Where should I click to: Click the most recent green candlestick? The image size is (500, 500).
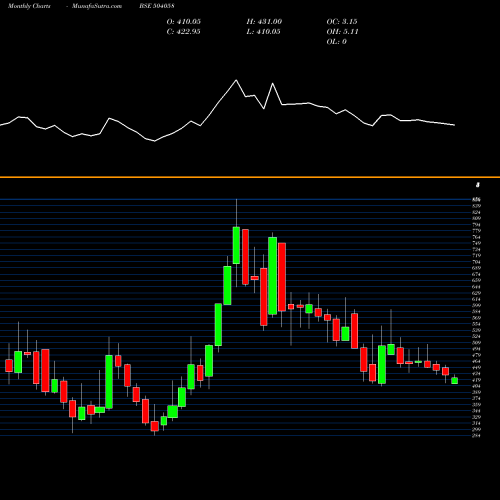pyautogui.click(x=455, y=380)
